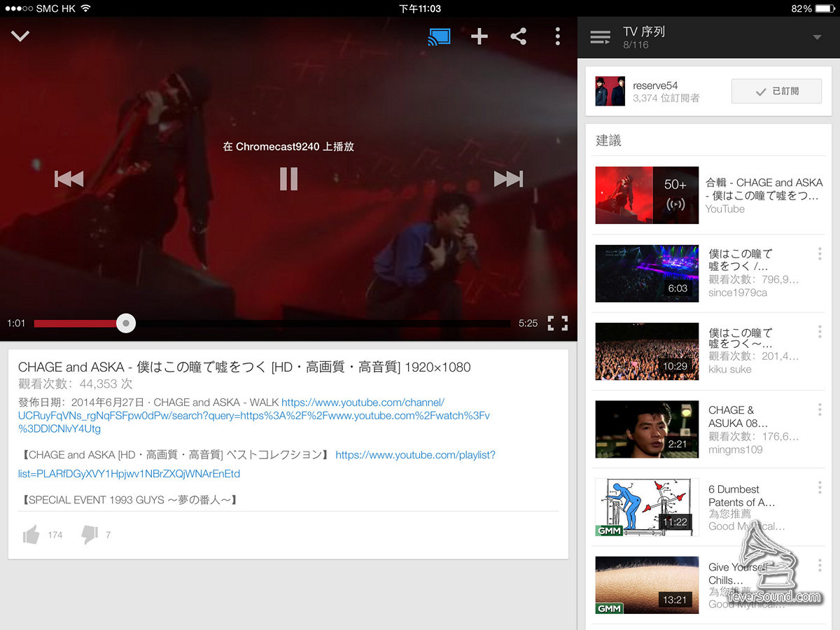Select the CHAGE and ASKA video title
Screen dimensions: 840x630
point(244,367)
